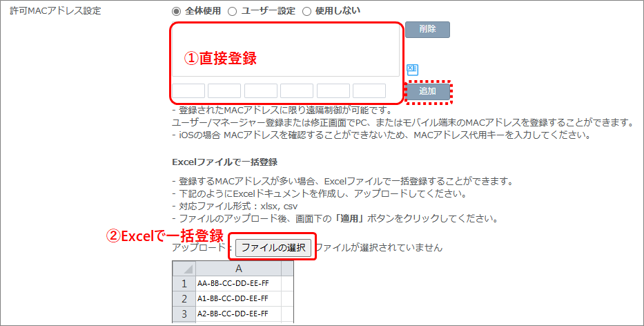Viewport: 644px width, 326px height.
Task: Select the 全体使用 radio button
Action: [177, 11]
